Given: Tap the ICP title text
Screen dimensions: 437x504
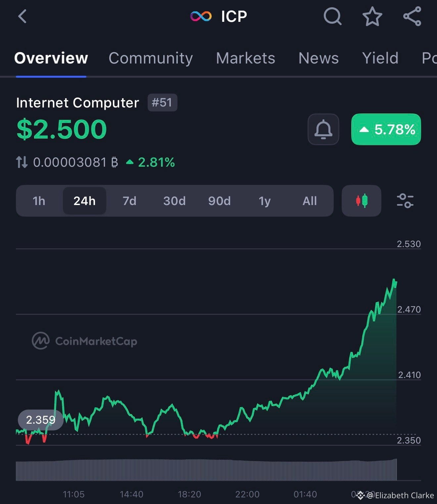Looking at the screenshot, I should click(234, 16).
